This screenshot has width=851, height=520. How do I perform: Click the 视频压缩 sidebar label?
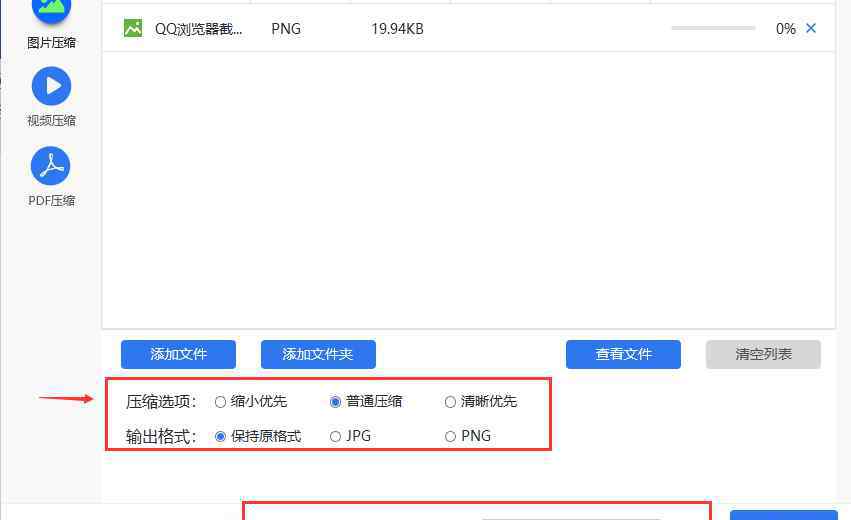pos(52,121)
